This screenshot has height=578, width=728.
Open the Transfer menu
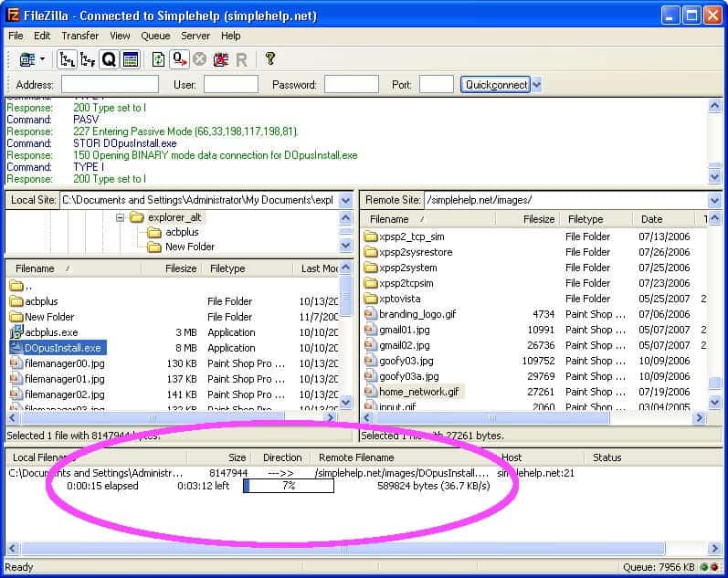click(79, 36)
